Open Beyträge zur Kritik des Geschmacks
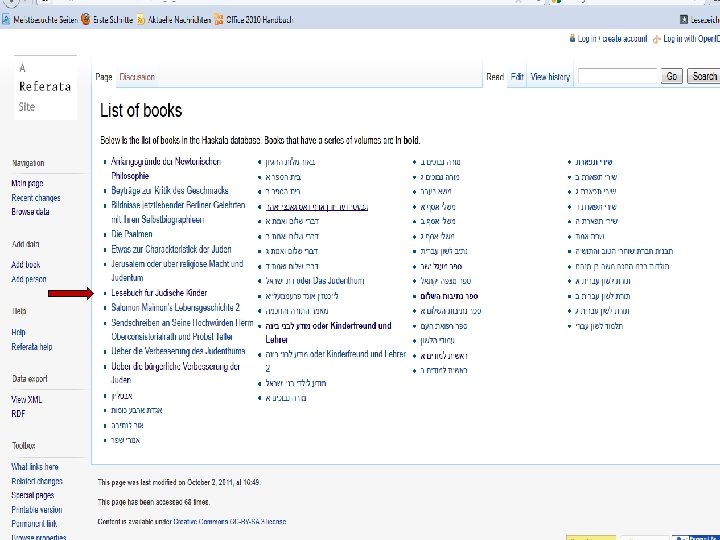This screenshot has width=720, height=540. (169, 191)
